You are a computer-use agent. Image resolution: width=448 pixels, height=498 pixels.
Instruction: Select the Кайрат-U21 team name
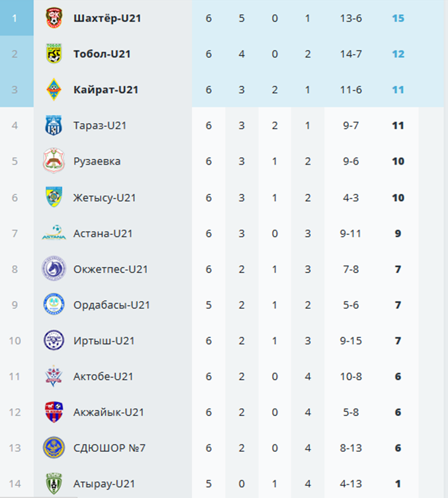[x=106, y=89]
